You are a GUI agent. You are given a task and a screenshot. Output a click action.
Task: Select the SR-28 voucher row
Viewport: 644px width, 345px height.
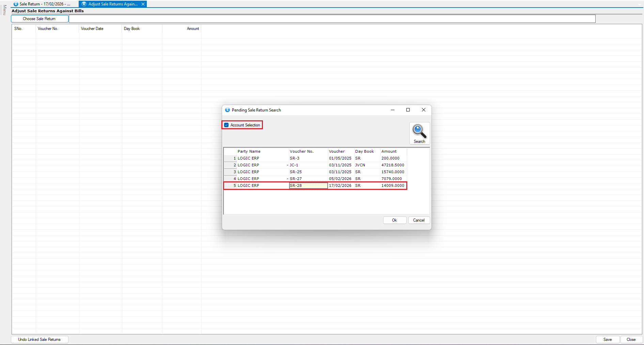[x=296, y=185]
